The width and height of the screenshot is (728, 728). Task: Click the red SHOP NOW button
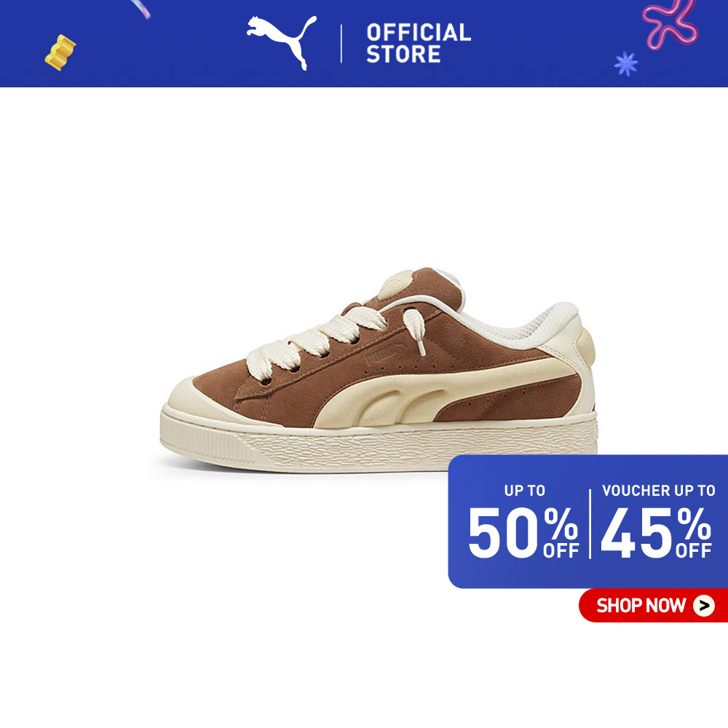pyautogui.click(x=653, y=605)
